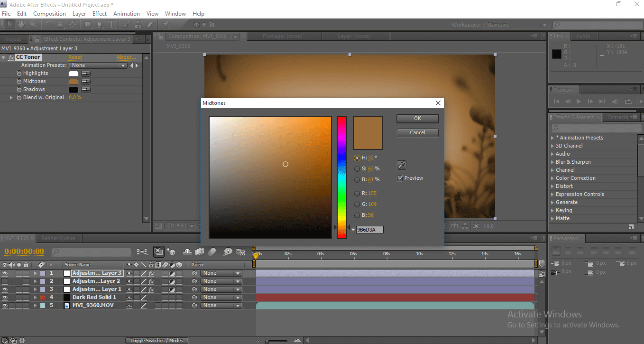Click the Highlights white color swatch
The height and width of the screenshot is (344, 644).
click(x=74, y=74)
